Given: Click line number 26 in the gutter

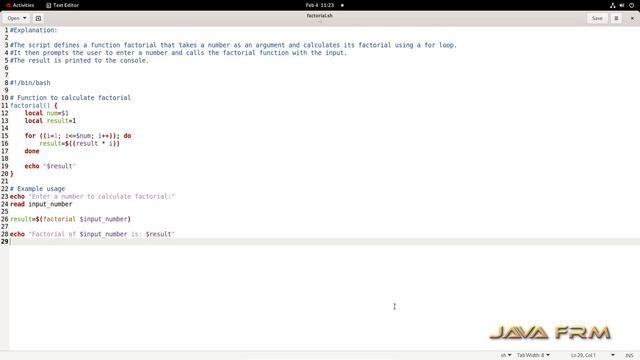Looking at the screenshot, I should coord(4,219).
